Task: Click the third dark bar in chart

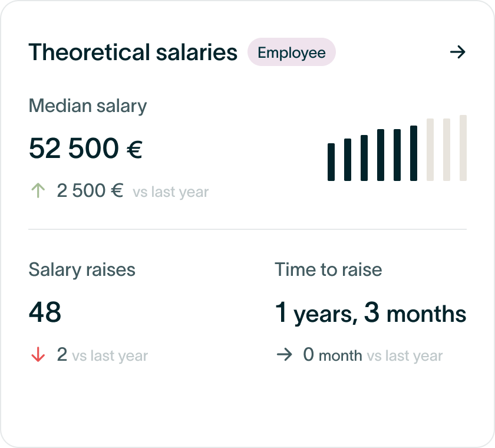Action: [x=364, y=158]
